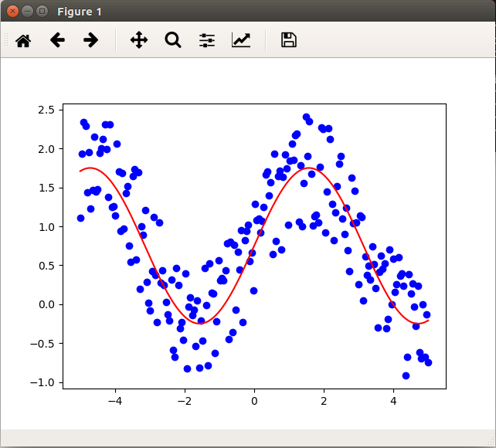The height and width of the screenshot is (448, 496).
Task: Go forward to next view
Action: pyautogui.click(x=91, y=40)
